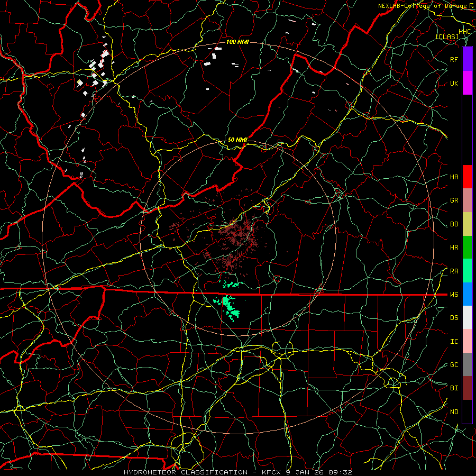Click the DS white legend swatch
476x476 pixels.
[x=467, y=317]
